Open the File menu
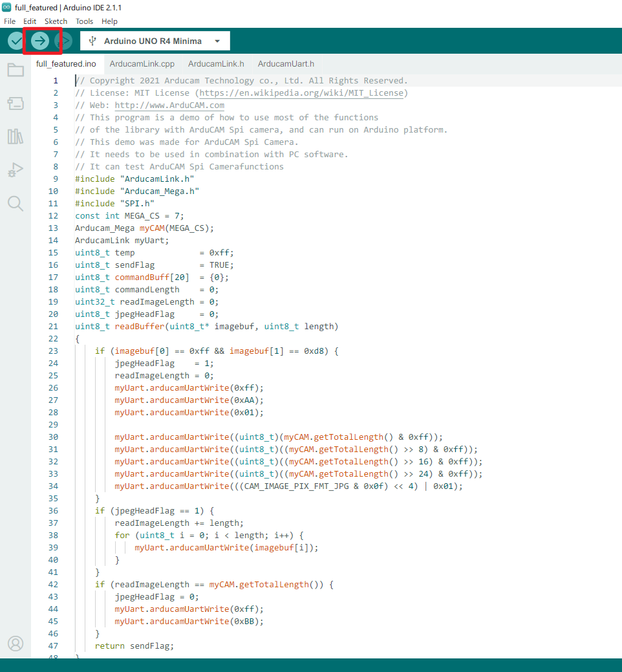The width and height of the screenshot is (622, 672). pyautogui.click(x=10, y=21)
